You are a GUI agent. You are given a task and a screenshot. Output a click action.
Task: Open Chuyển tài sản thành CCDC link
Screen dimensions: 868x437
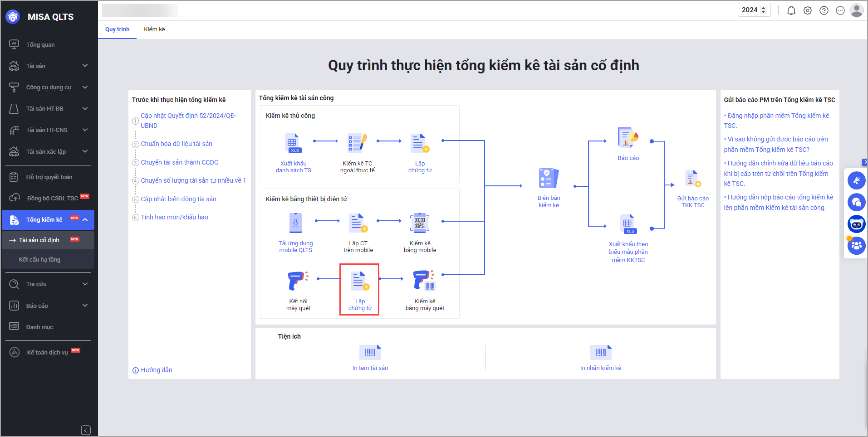click(x=179, y=162)
